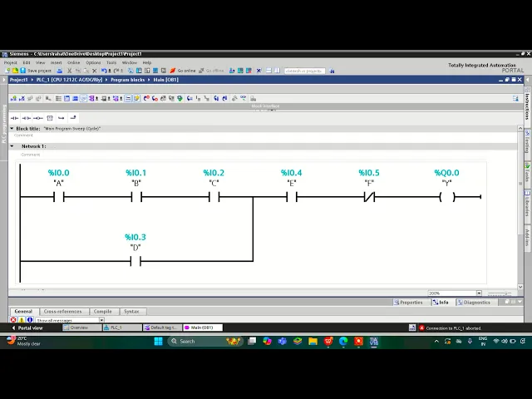Image resolution: width=532 pixels, height=399 pixels.
Task: Show hidden system tray icons chevron
Action: coord(436,342)
